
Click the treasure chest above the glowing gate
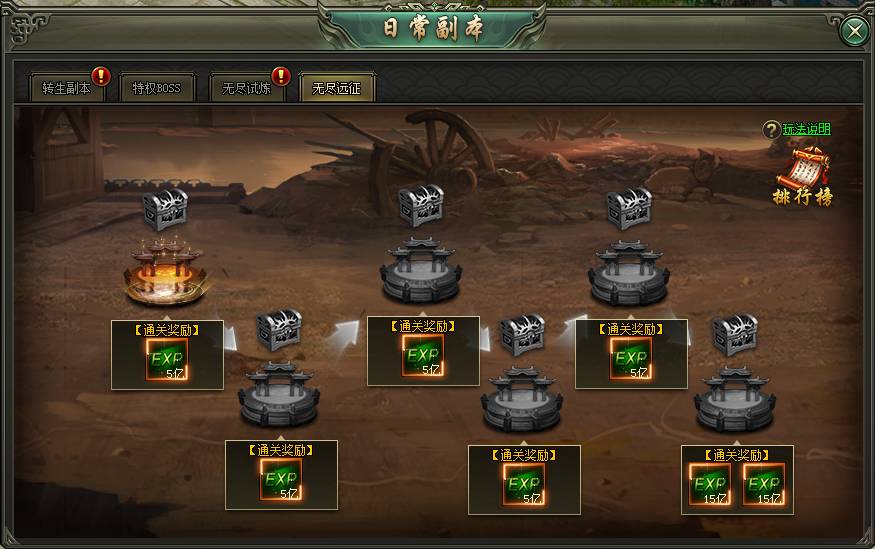[165, 209]
